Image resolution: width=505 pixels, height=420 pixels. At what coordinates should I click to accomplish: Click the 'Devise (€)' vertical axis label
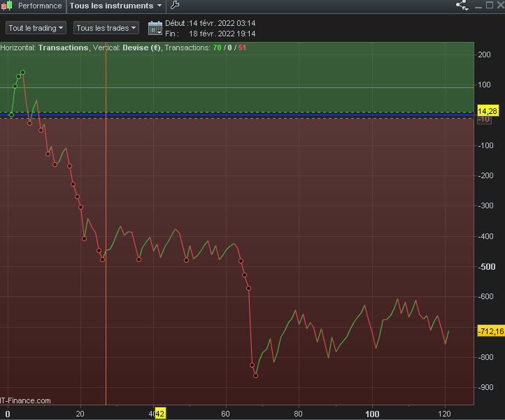coord(141,48)
